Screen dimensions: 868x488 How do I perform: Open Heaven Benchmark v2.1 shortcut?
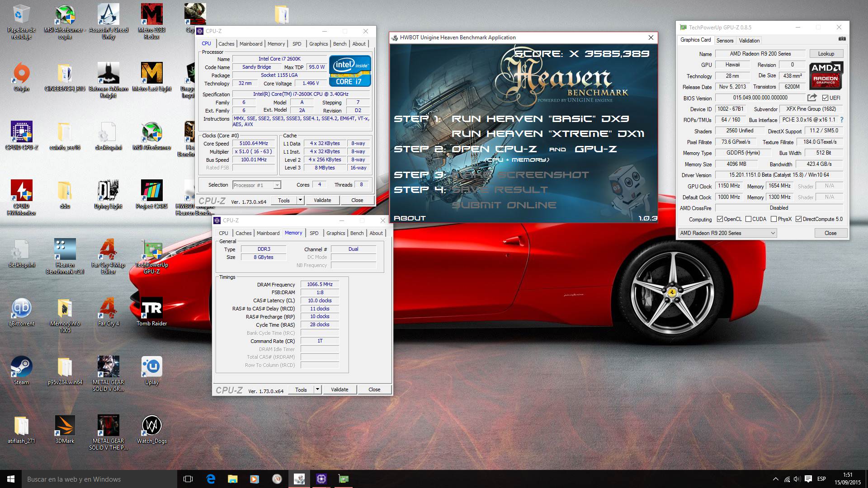[65, 256]
